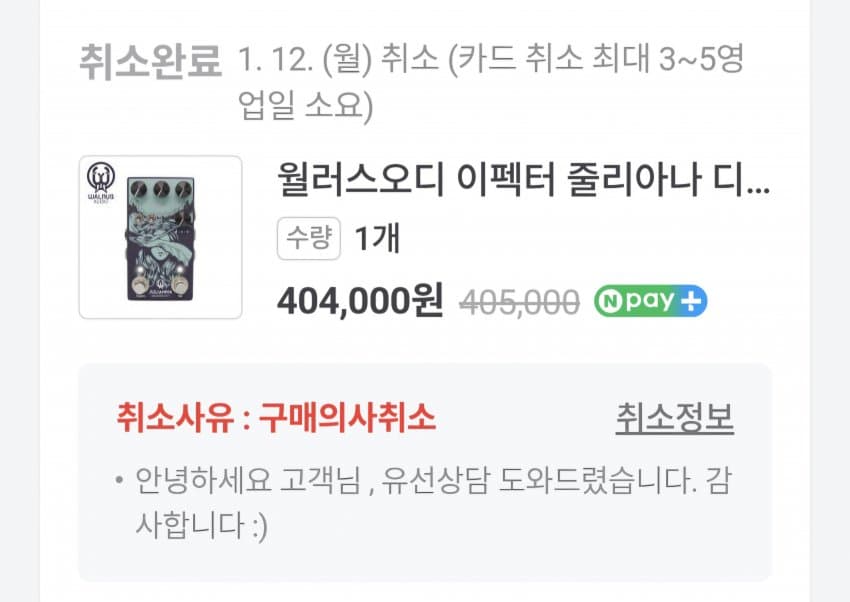
Task: Click the top-right knob on pedal image
Action: (183, 189)
